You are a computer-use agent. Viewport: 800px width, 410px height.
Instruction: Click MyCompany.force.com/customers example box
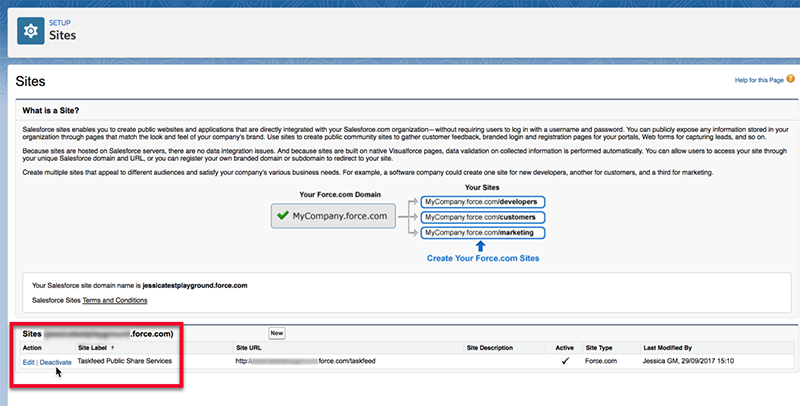point(483,217)
